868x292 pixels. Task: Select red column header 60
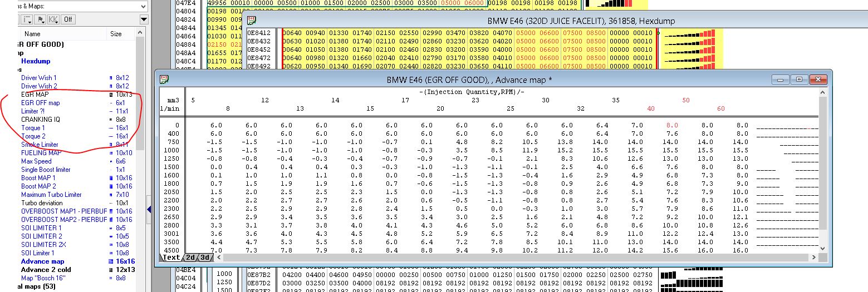click(x=720, y=108)
